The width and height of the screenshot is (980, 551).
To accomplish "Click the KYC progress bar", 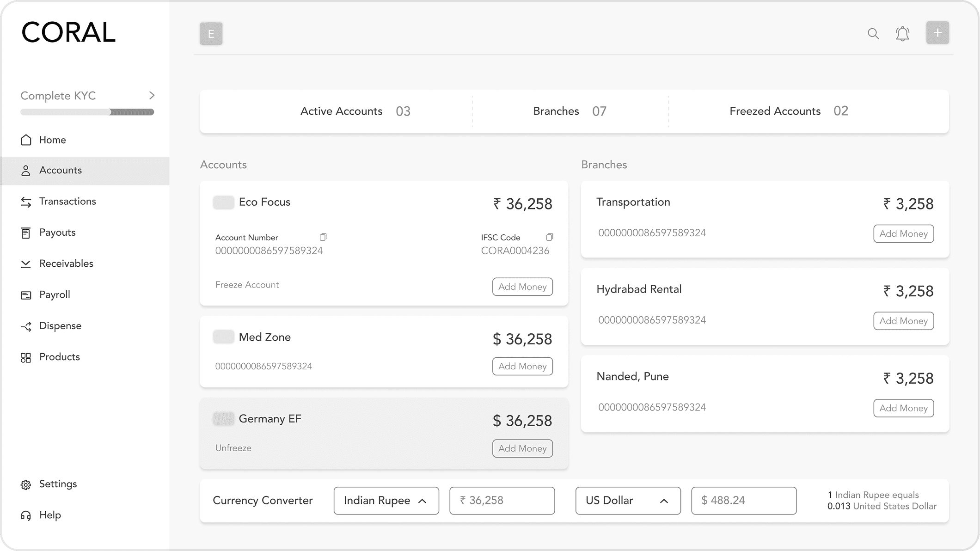I will [x=87, y=112].
